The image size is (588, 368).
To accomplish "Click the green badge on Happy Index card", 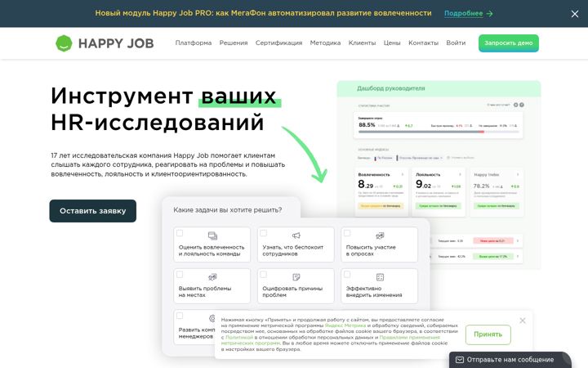I will click(497, 206).
